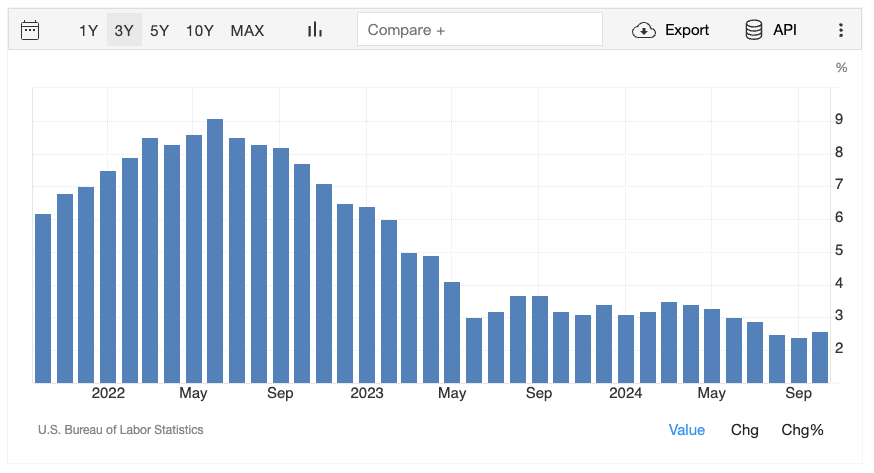
Task: Switch to the 5Y time range
Action: 160,30
